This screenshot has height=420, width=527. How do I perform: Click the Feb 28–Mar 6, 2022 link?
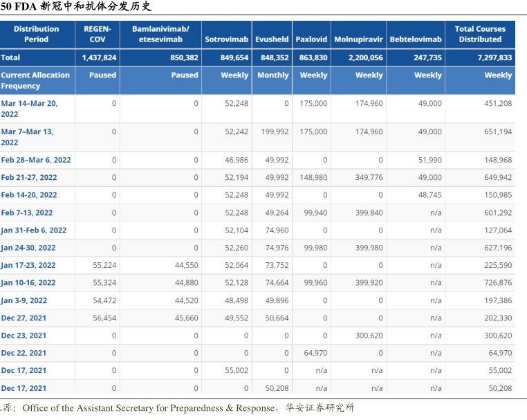tap(36, 160)
